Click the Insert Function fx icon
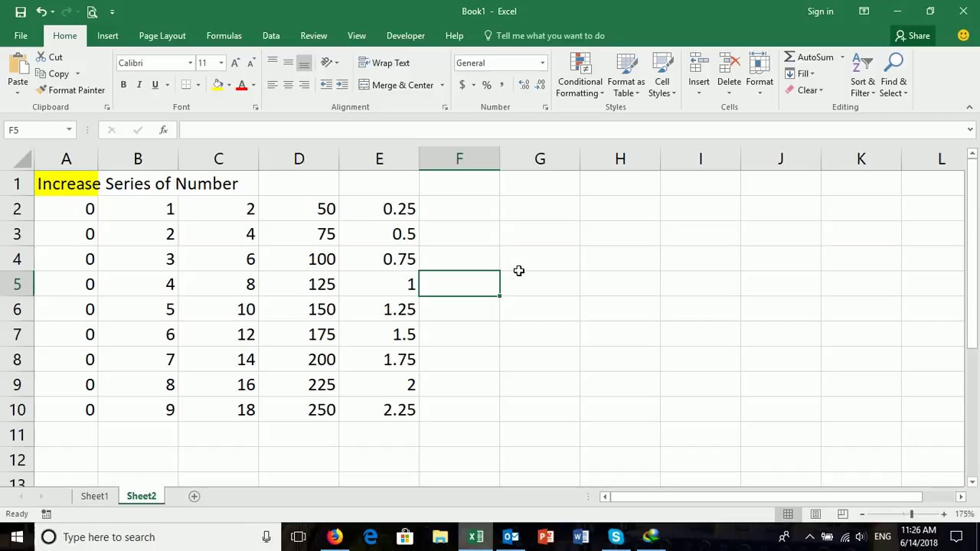 163,130
